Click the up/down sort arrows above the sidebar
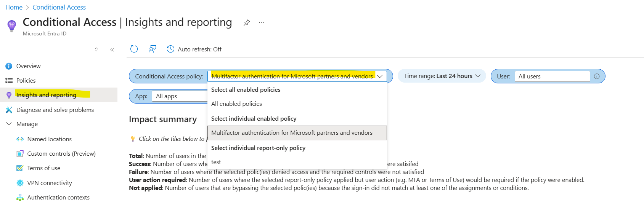Screen dimensions: 644x201 pyautogui.click(x=96, y=49)
